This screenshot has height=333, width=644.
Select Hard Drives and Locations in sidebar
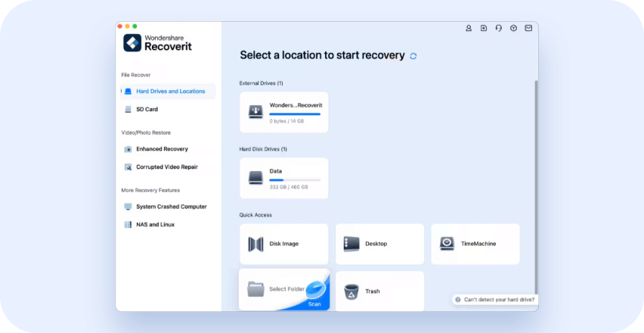point(168,92)
